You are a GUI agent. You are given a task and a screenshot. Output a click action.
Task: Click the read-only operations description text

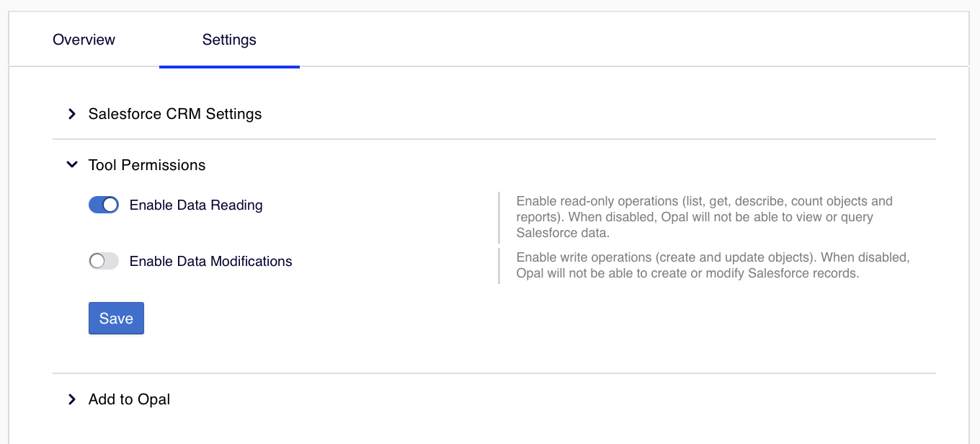click(704, 217)
